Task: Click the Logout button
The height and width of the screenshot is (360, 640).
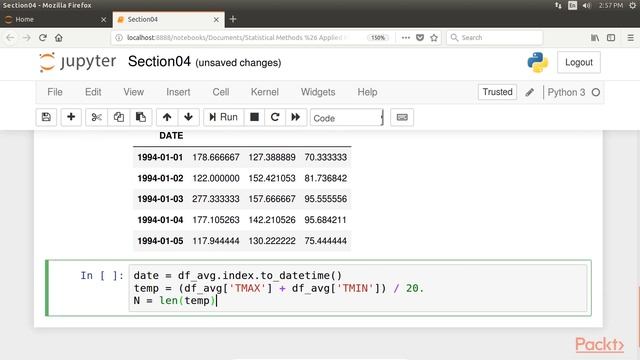Action: (578, 62)
